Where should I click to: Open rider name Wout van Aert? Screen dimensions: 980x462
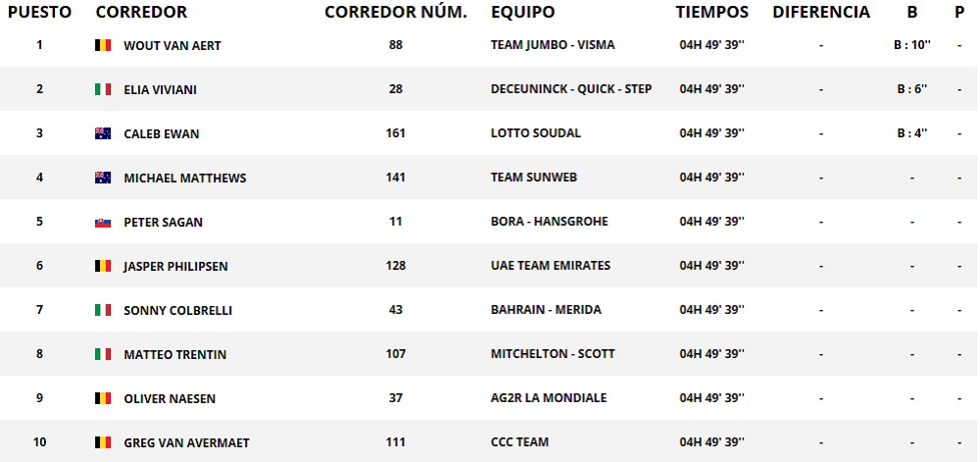click(172, 45)
